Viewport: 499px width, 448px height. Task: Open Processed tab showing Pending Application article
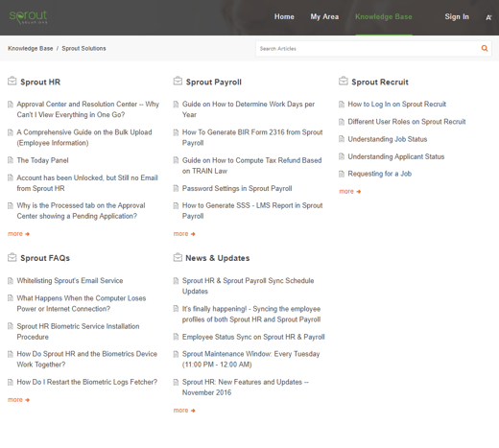(81, 211)
